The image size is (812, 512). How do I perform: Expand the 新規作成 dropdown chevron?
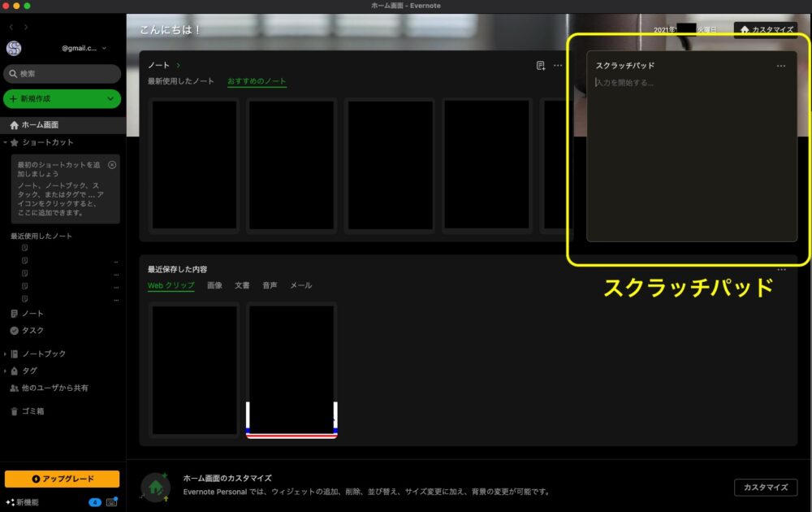[x=110, y=98]
